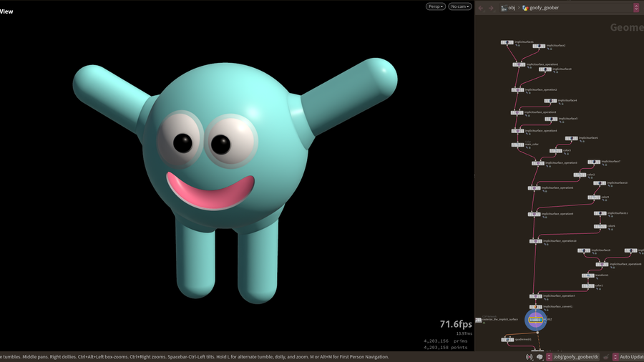The image size is (644, 362).
Task: Click the brush icon near Auto Update
Action: (x=606, y=357)
